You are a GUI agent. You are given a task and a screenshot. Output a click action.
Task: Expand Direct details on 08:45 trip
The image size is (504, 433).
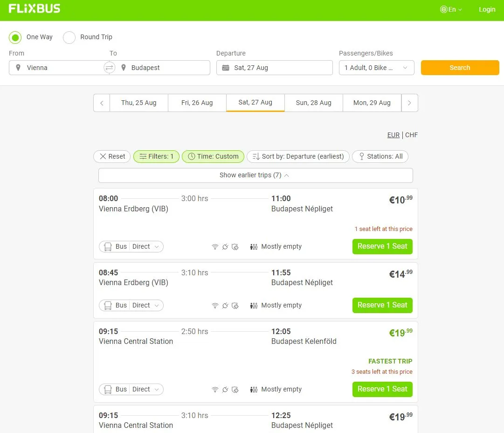click(146, 305)
